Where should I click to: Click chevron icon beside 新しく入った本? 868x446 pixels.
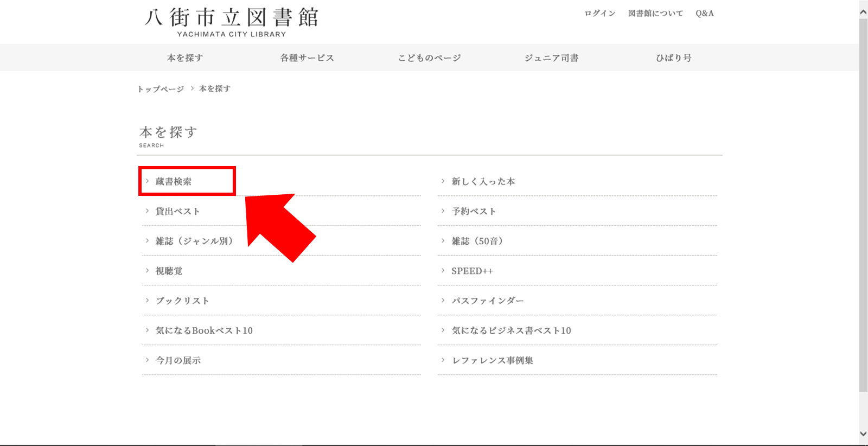click(x=443, y=181)
